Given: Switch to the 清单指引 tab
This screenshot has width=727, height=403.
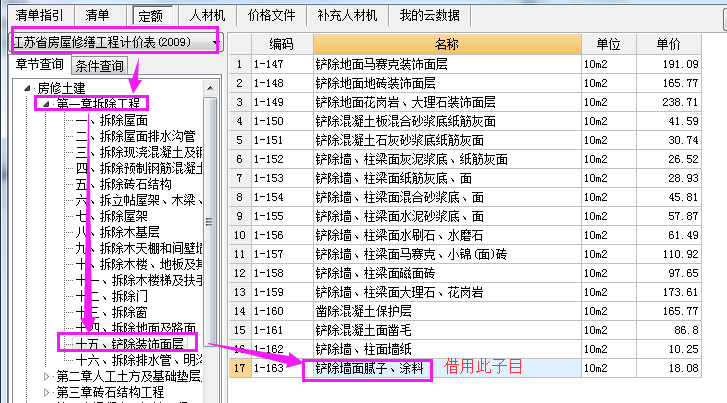Looking at the screenshot, I should [39, 15].
